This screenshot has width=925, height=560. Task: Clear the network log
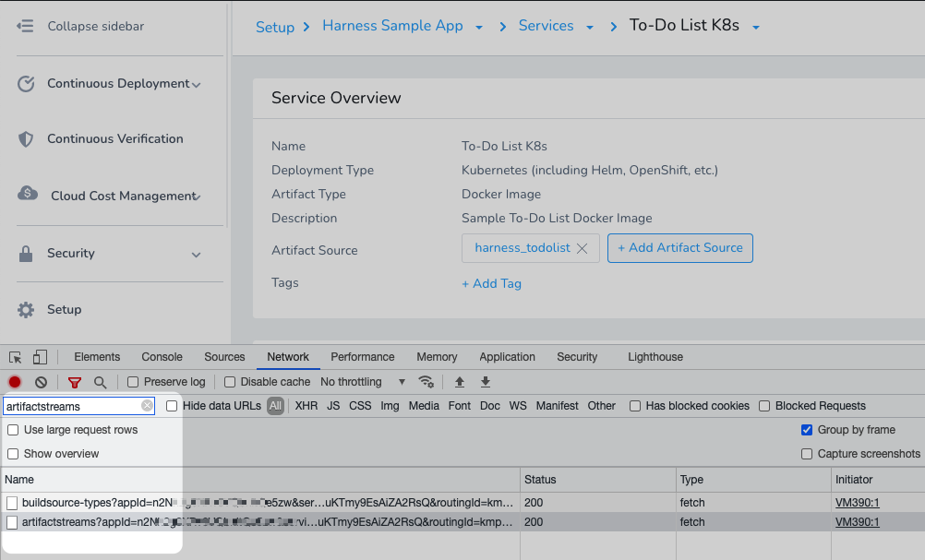pos(41,382)
